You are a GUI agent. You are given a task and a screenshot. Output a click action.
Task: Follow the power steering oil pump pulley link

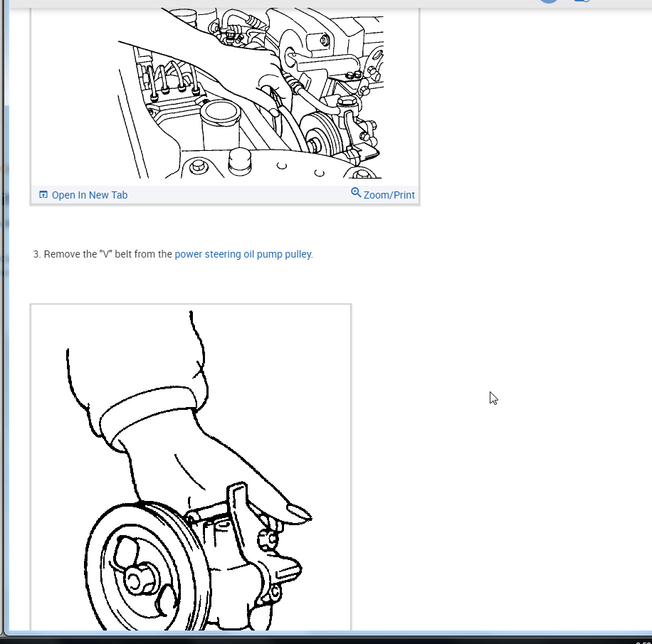click(x=243, y=254)
